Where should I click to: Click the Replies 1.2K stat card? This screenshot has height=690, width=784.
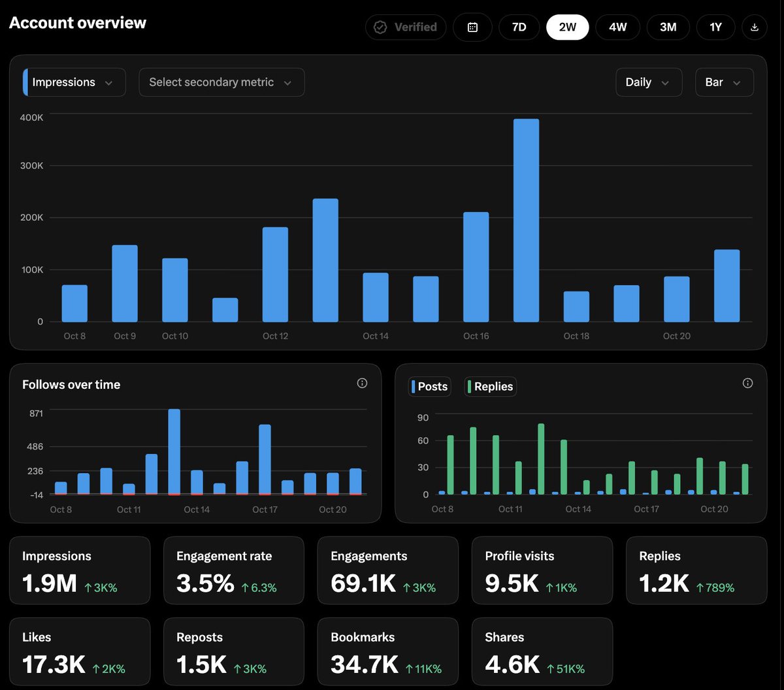point(696,570)
